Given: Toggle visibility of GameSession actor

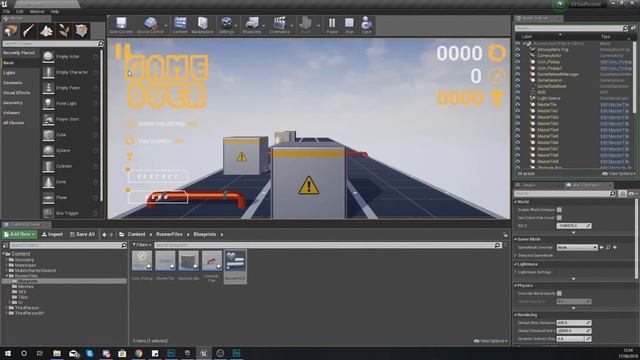Looking at the screenshot, I should [518, 80].
